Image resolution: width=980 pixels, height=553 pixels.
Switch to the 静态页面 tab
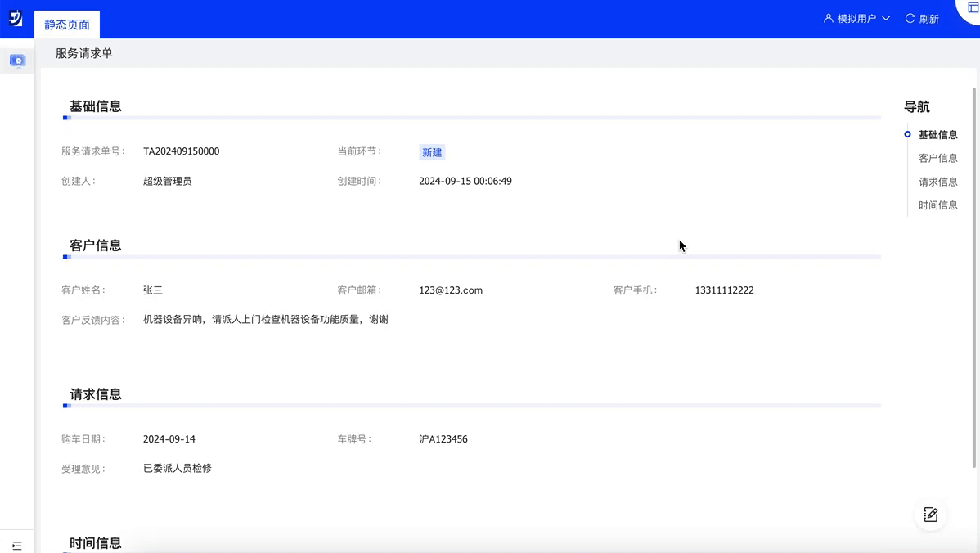pyautogui.click(x=67, y=25)
